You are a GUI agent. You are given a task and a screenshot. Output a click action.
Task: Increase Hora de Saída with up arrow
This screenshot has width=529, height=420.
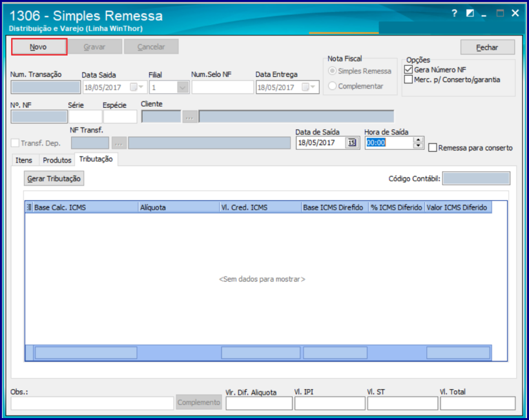tap(419, 140)
